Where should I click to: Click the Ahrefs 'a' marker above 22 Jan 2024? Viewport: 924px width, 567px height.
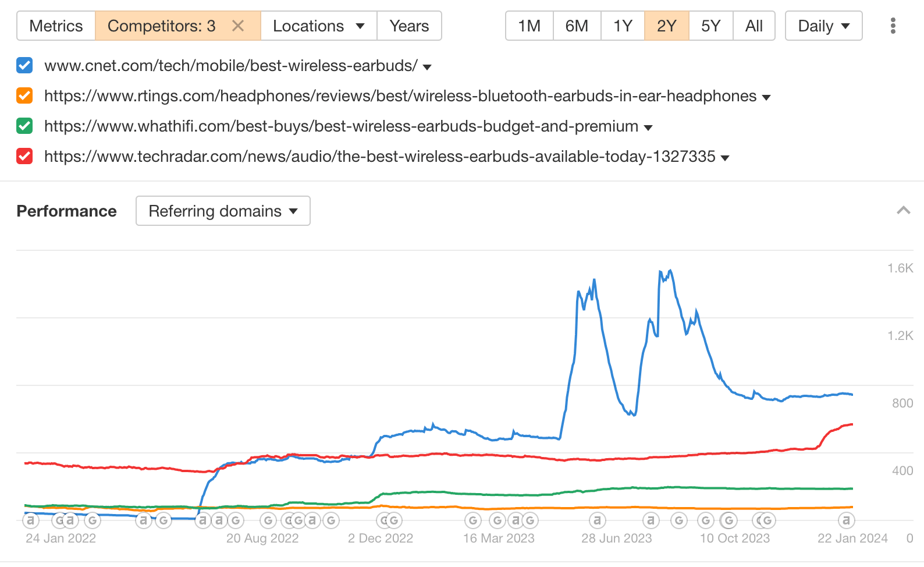(x=846, y=520)
